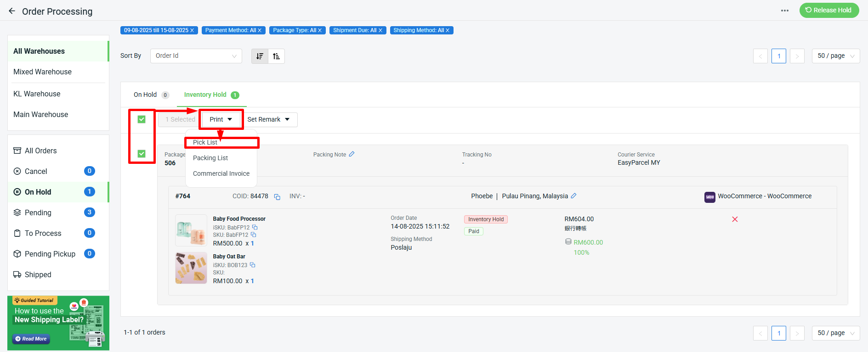
Task: Open the Sort By Order Id dropdown
Action: pos(196,56)
